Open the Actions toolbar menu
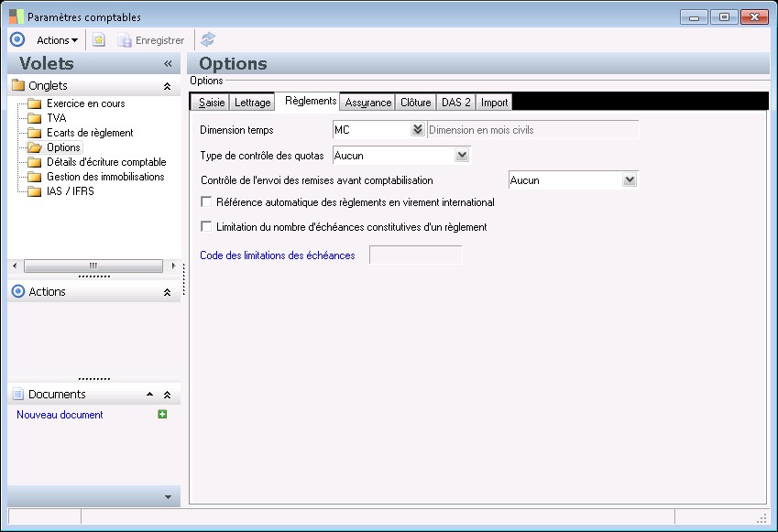The height and width of the screenshot is (532, 778). 57,40
